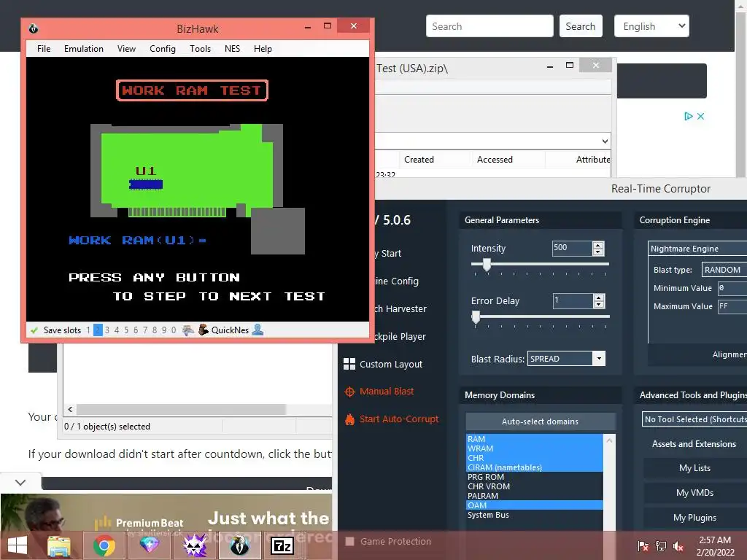Screen dimensions: 747x560
Task: Open the BizHawk View menu
Action: click(x=126, y=49)
